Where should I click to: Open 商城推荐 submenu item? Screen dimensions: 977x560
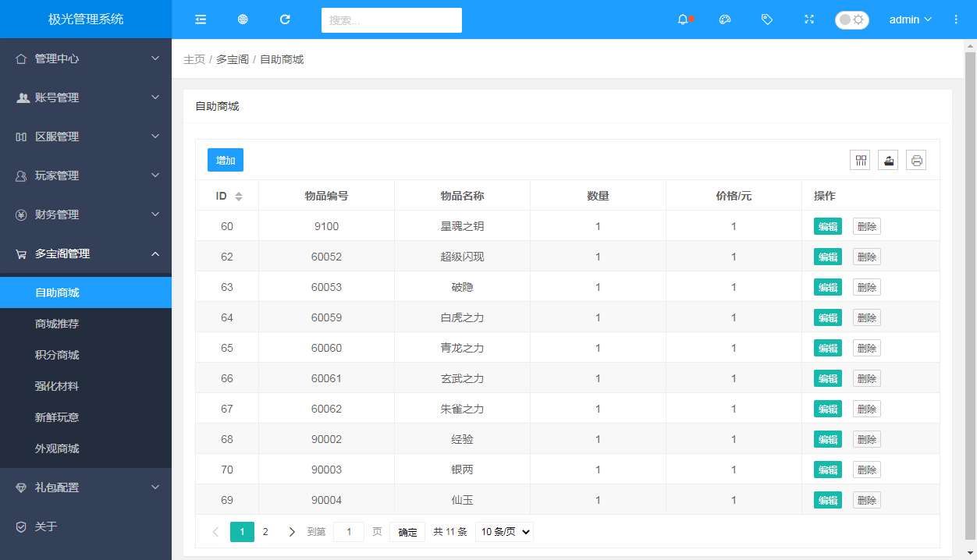(86, 324)
